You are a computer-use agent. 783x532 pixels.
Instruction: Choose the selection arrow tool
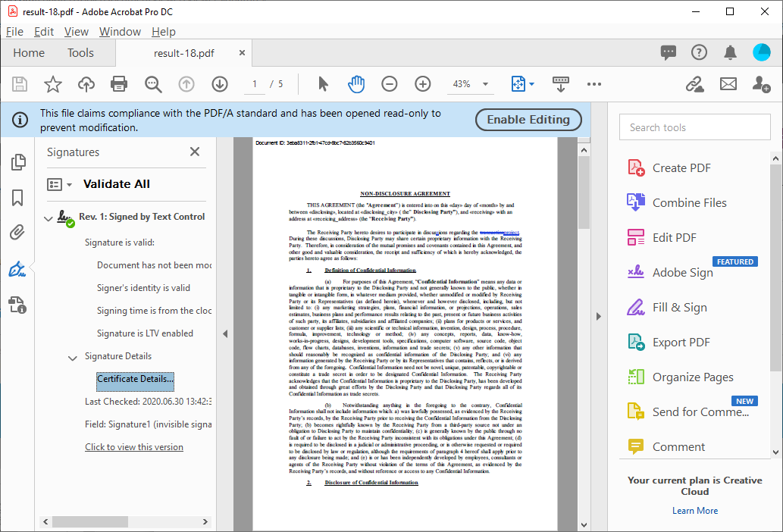click(324, 84)
